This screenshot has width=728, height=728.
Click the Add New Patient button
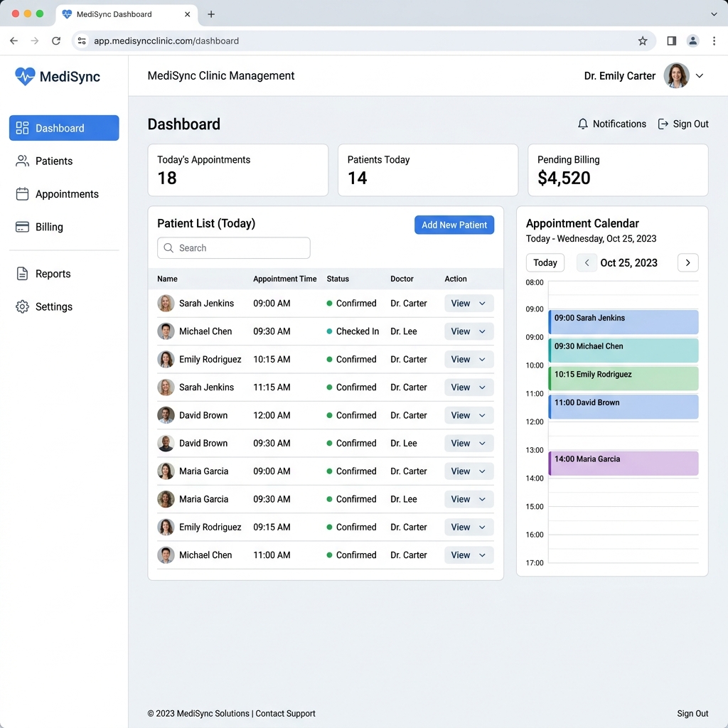pos(454,225)
